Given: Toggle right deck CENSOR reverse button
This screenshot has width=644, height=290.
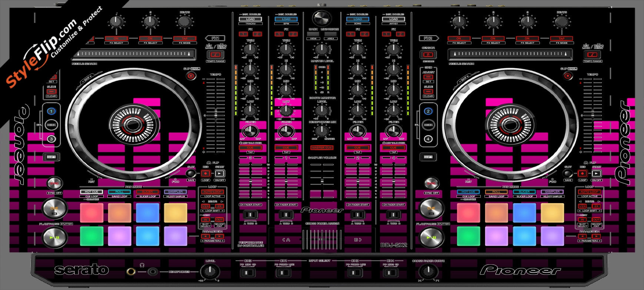Looking at the screenshot, I should coord(428,55).
